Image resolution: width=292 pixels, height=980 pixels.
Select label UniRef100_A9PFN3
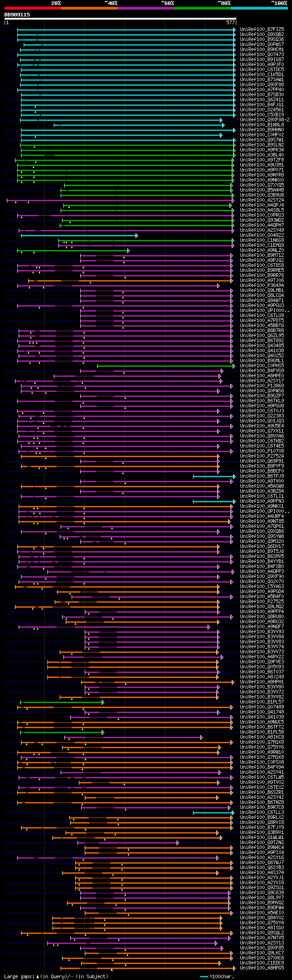262,501
